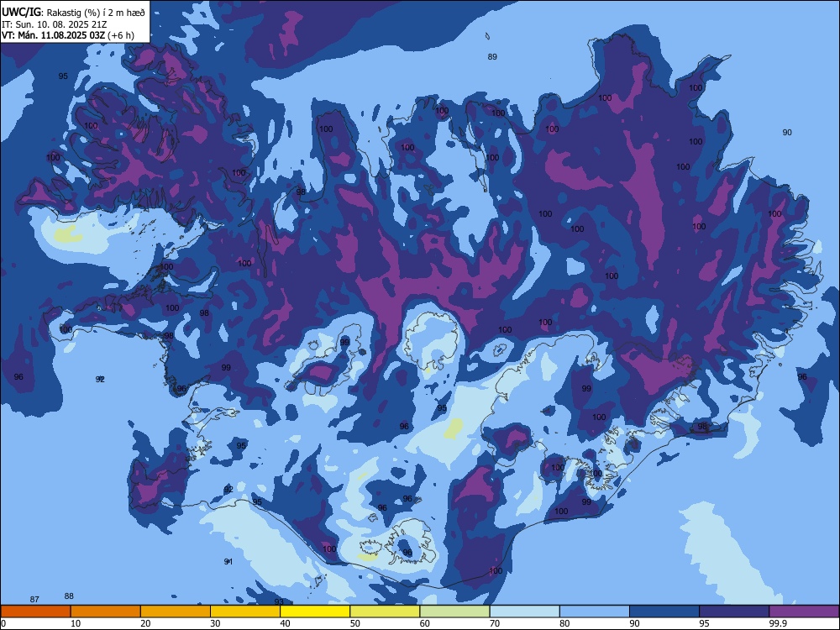Click the map value '93' near the bottom edge
Image resolution: width=840 pixels, height=630 pixels.
[x=279, y=602]
